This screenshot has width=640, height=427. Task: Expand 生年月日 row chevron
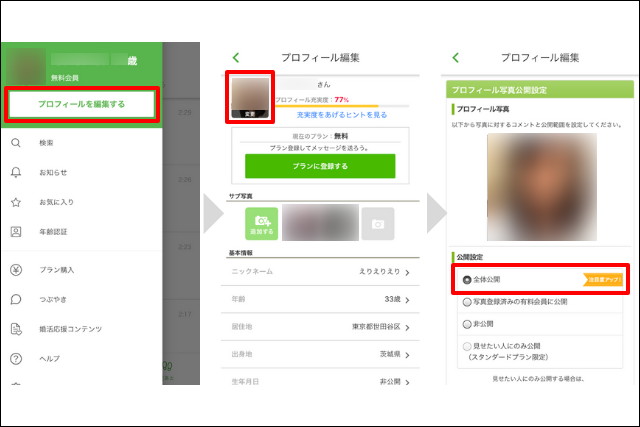[x=407, y=382]
